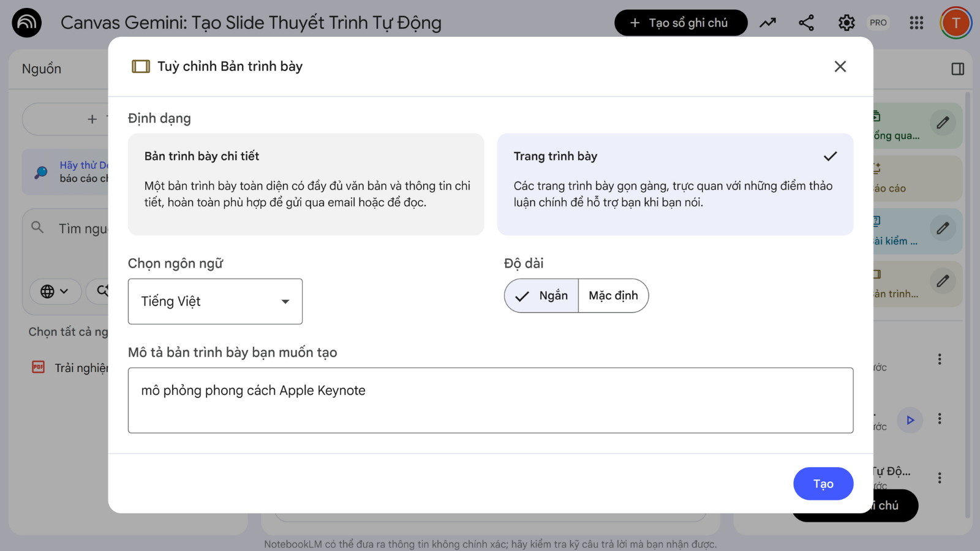The height and width of the screenshot is (551, 980).
Task: Close the Tuỳ chỉnh Bản trình bày dialog
Action: [840, 67]
